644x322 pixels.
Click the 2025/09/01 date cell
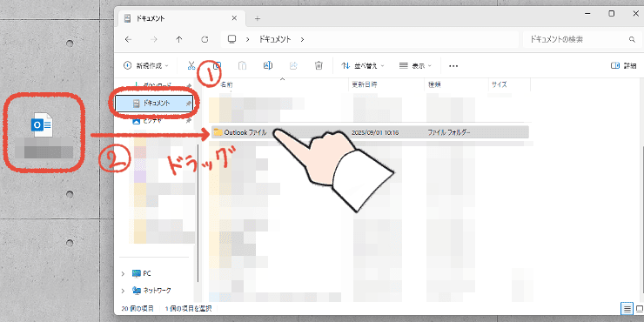375,132
